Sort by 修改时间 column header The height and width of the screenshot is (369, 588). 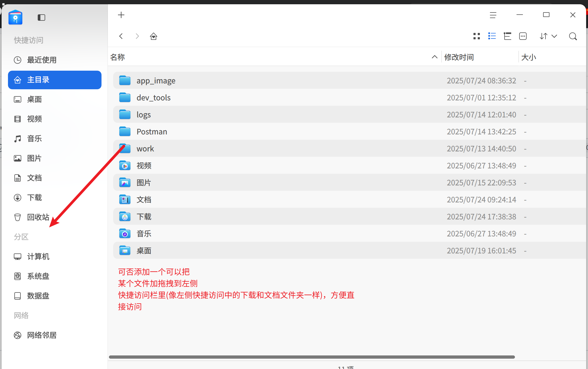coord(480,57)
